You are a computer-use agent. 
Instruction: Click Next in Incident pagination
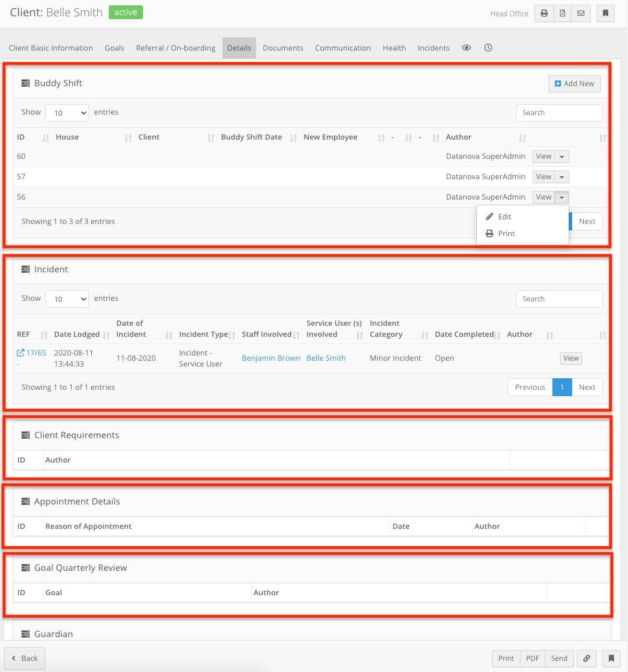(x=587, y=387)
